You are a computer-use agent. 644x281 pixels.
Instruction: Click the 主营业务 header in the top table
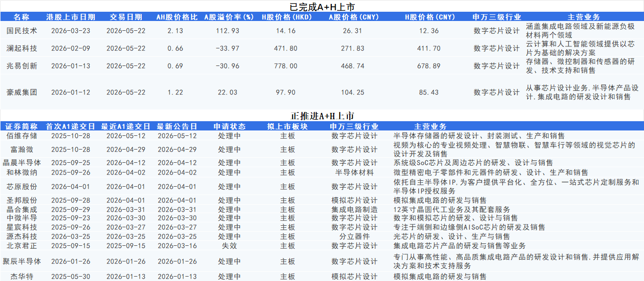[x=584, y=17]
